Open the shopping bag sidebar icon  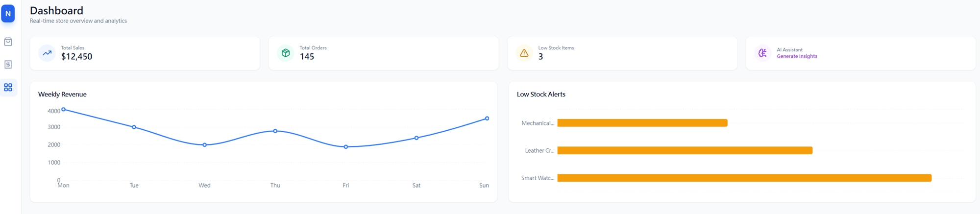coord(8,42)
